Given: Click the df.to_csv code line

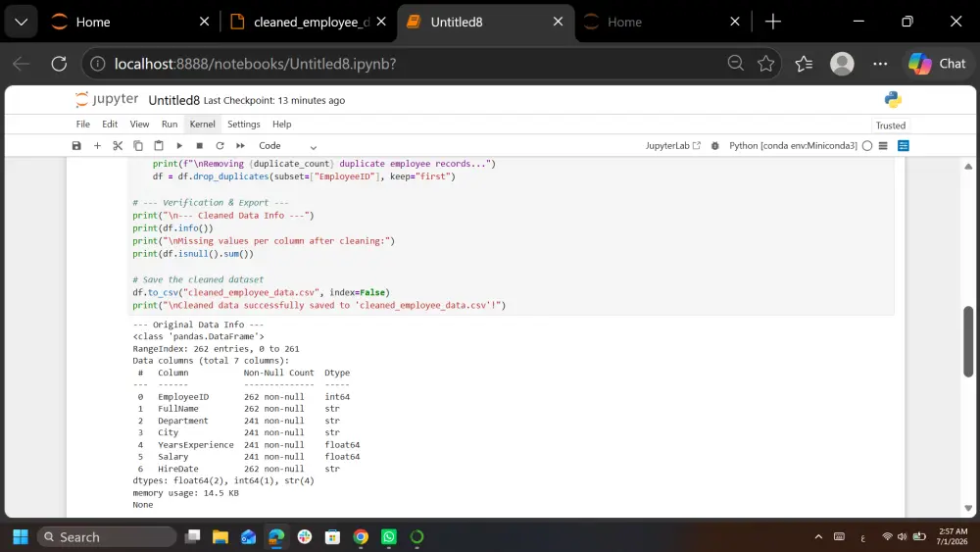Looking at the screenshot, I should (261, 292).
